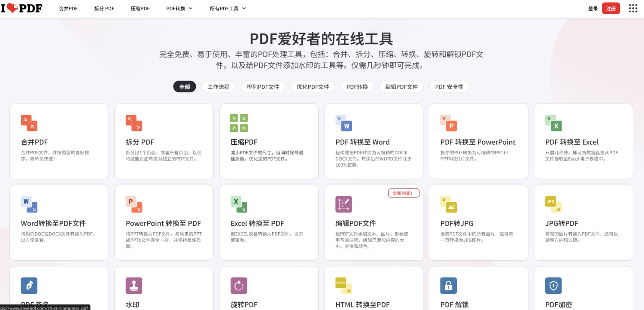Click the PDF 转换至 Excel icon
Image resolution: width=644 pixels, height=310 pixels.
coord(553,123)
